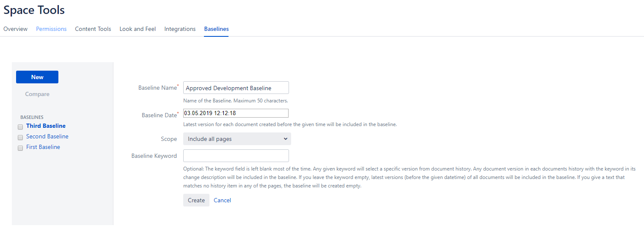Select the Look and Feel tab
644x234 pixels.
pyautogui.click(x=138, y=29)
